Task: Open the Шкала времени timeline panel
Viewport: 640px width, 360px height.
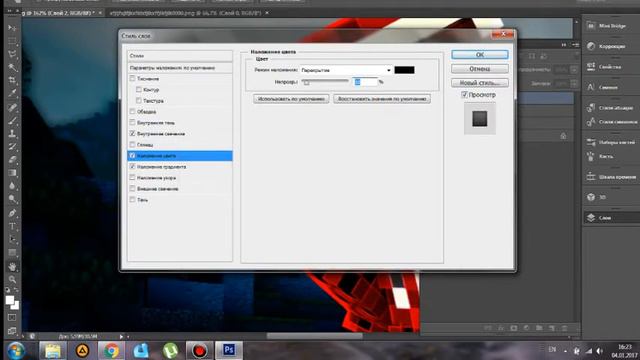Action: 611,177
